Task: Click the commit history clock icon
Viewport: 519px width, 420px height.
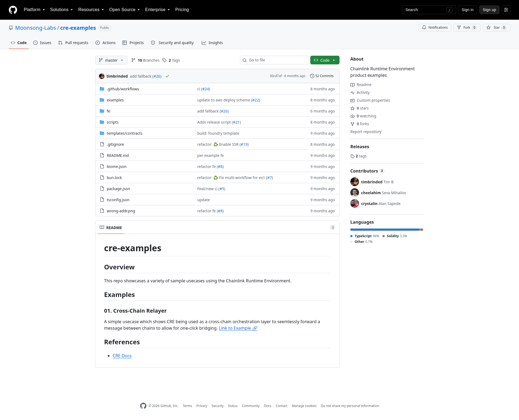Action: 312,76
